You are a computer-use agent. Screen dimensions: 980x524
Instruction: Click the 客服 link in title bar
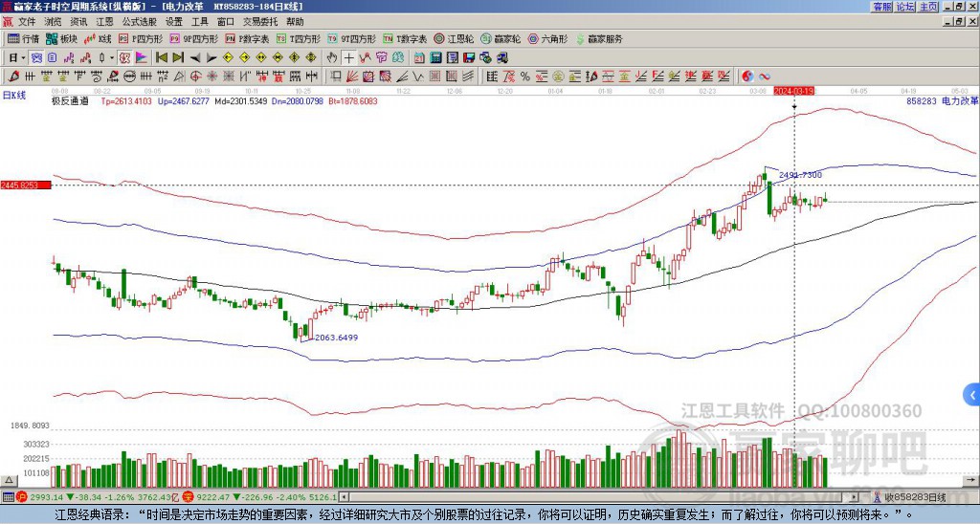click(x=882, y=7)
